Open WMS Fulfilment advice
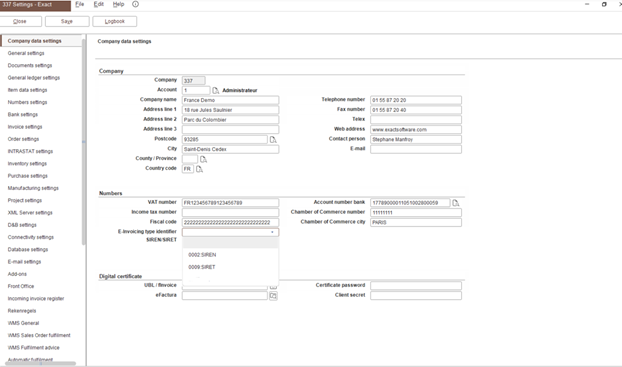Viewport: 622px width, 367px height. (34, 348)
